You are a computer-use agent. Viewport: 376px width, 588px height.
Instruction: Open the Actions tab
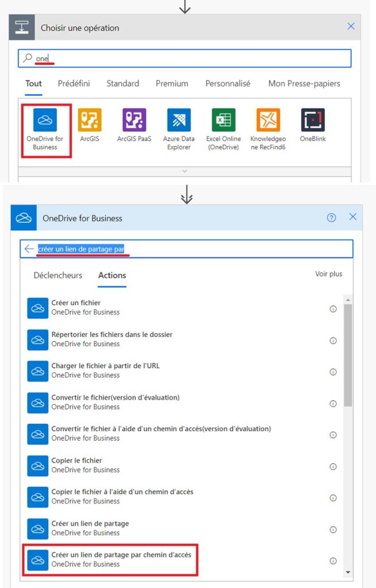tap(112, 275)
